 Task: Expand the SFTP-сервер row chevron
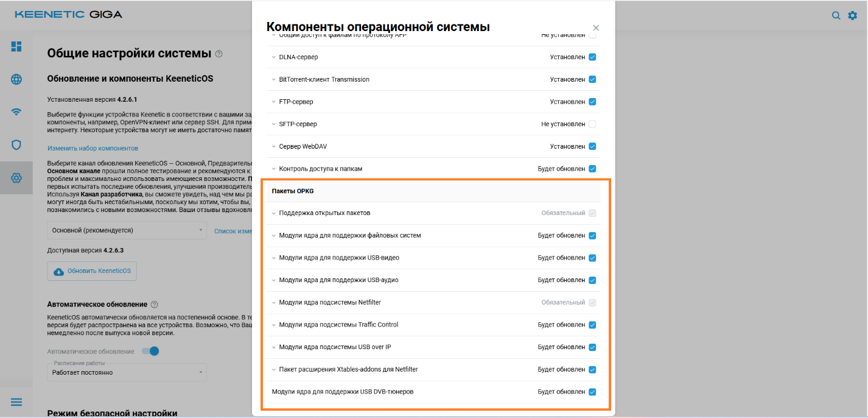pos(274,124)
